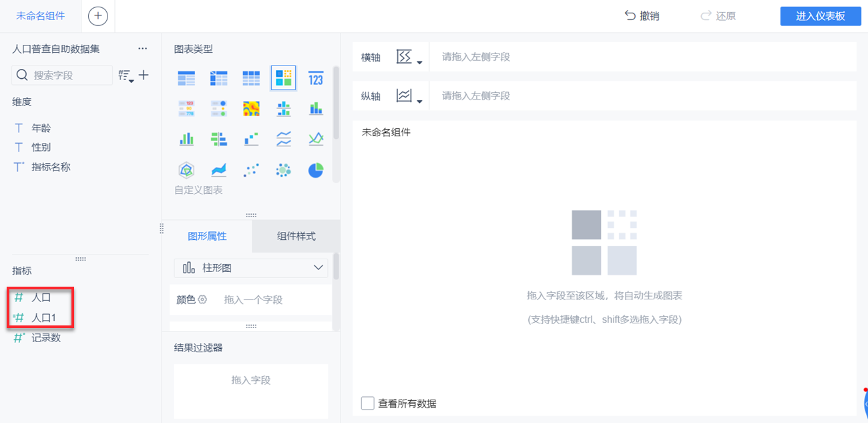Viewport: 868px width, 423px height.
Task: Open the 纵轴 axis type dropdown
Action: (409, 96)
